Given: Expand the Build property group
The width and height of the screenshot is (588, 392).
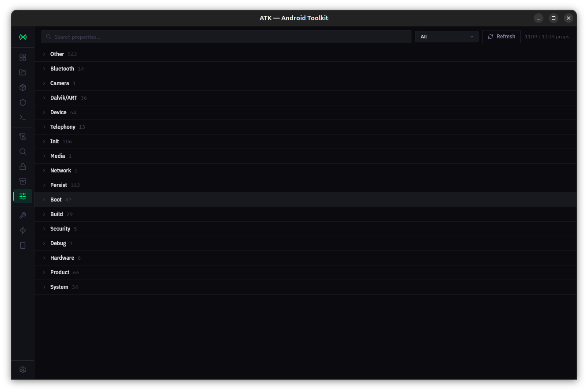Looking at the screenshot, I should (x=305, y=214).
